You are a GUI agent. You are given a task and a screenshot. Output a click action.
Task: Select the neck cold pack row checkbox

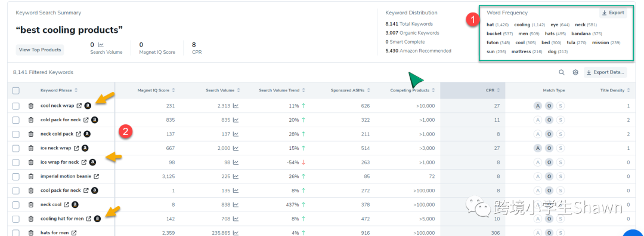[x=16, y=134]
